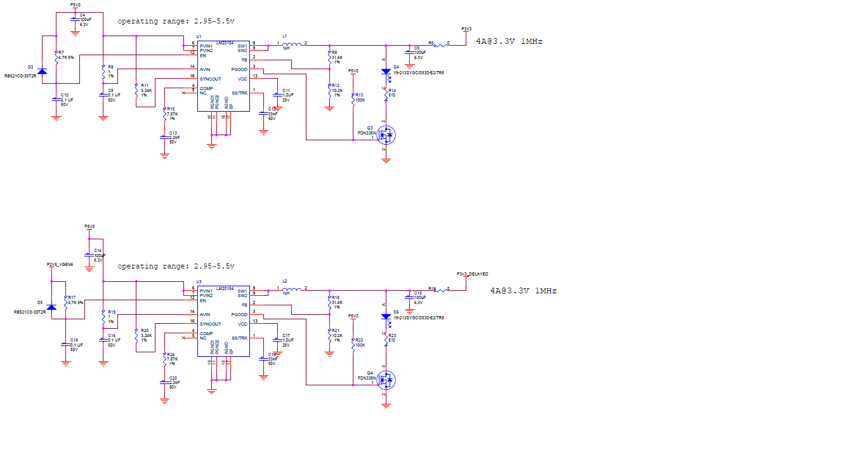Screen dimensions: 868x452
Task: Select the C11 capacitor symbol
Action: pos(277,95)
